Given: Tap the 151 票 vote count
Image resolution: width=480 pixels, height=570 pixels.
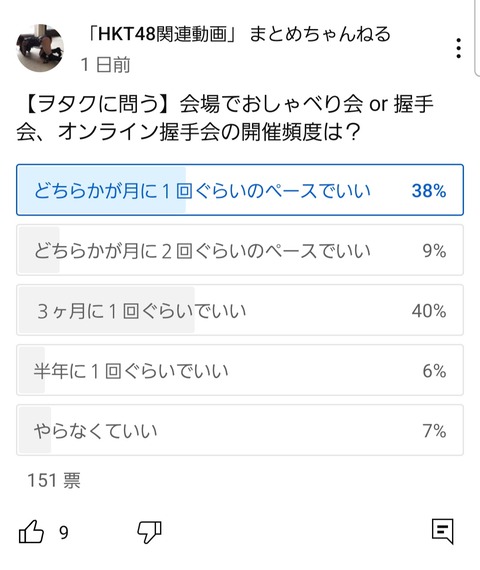Looking at the screenshot, I should coord(54,480).
